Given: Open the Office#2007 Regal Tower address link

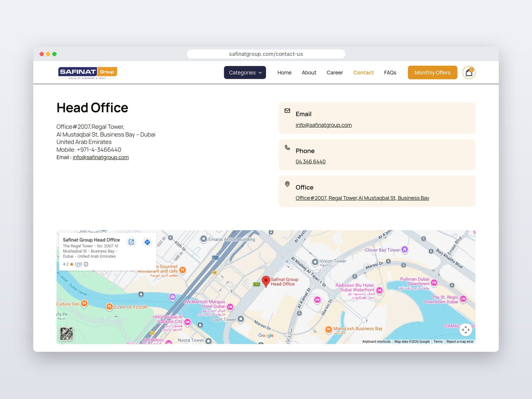Looking at the screenshot, I should 362,198.
